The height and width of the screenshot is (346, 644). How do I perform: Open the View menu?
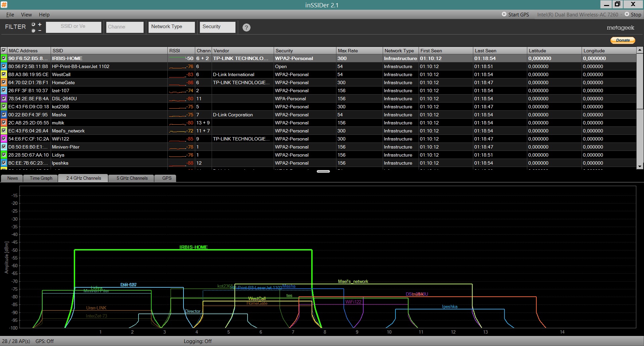pos(26,15)
